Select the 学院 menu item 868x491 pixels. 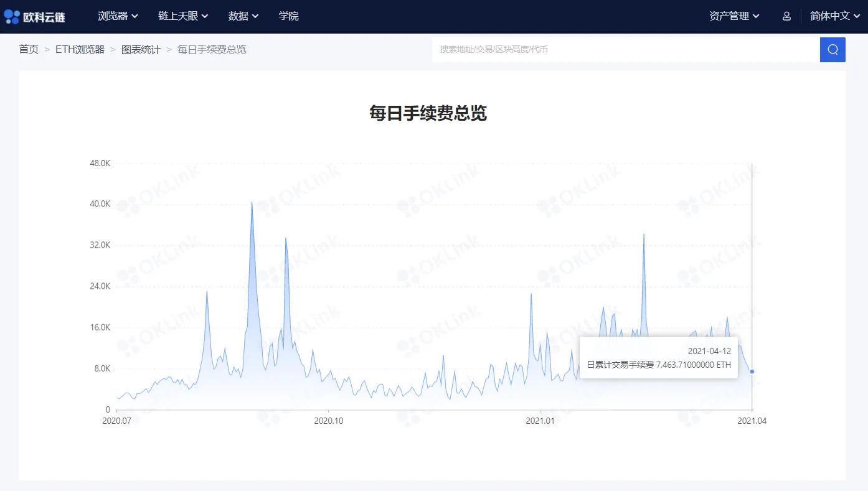pos(289,16)
